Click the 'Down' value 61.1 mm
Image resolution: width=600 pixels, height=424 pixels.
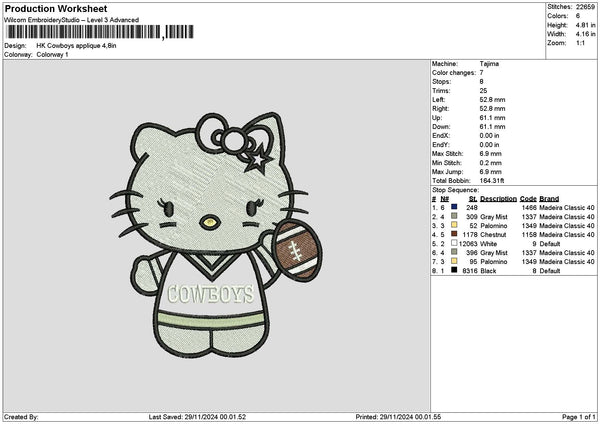point(492,127)
